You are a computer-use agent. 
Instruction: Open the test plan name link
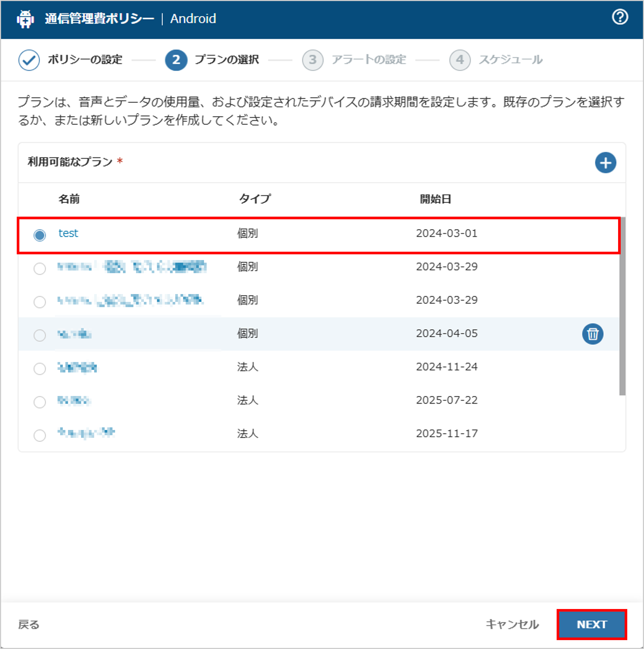click(x=68, y=233)
